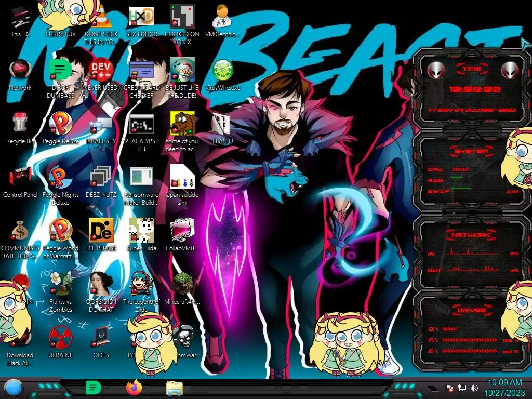
Task: Launch the Minecraft4Fr grass block icon
Action: [x=182, y=288]
